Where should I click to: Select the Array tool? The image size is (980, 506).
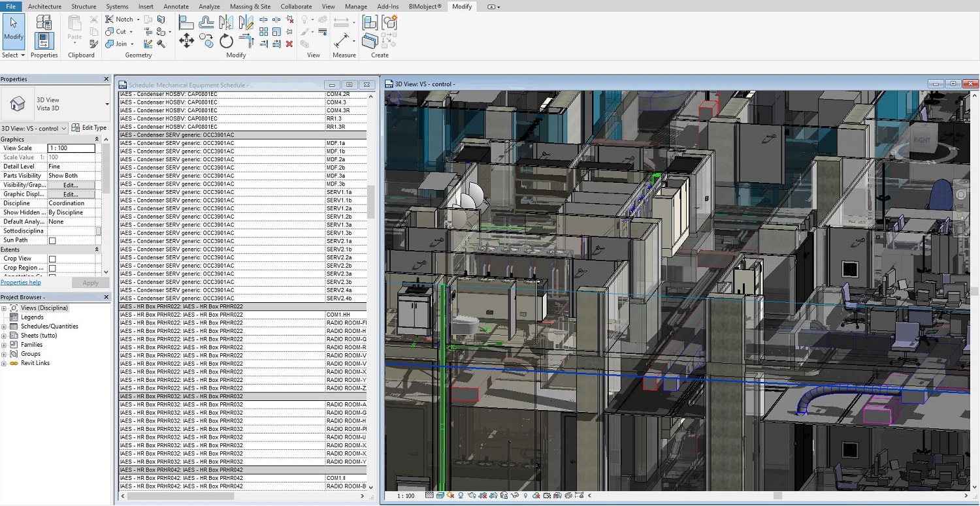click(x=264, y=31)
